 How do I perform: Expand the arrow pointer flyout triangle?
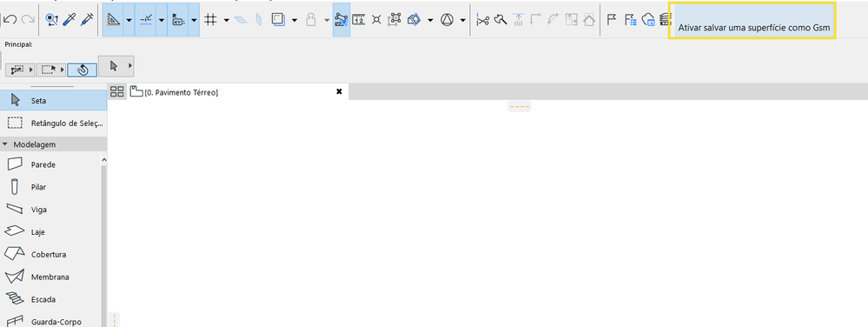pyautogui.click(x=130, y=66)
